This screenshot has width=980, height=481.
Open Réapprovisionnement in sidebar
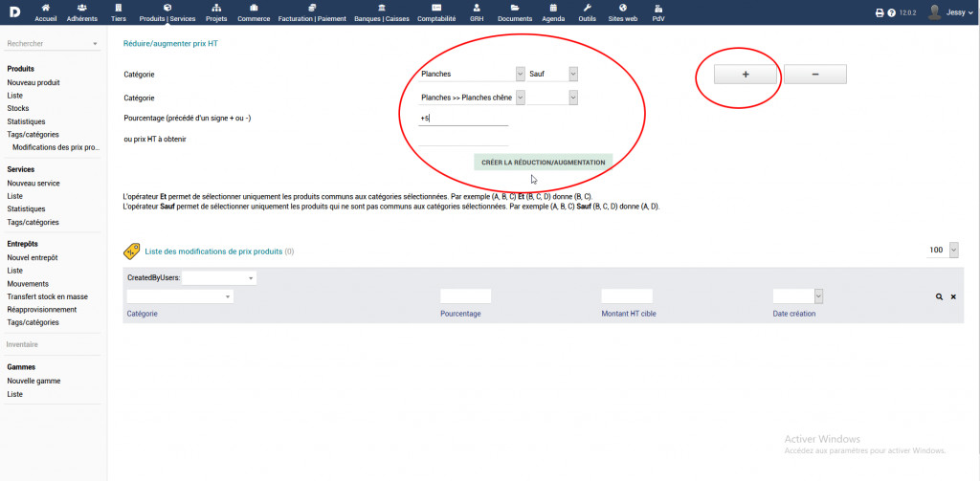click(x=42, y=309)
